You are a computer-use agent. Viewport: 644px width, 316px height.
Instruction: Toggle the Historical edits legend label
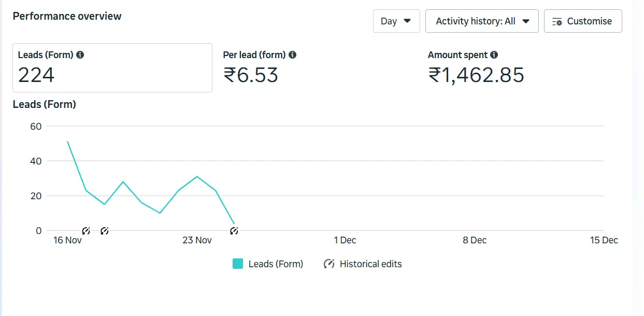370,264
